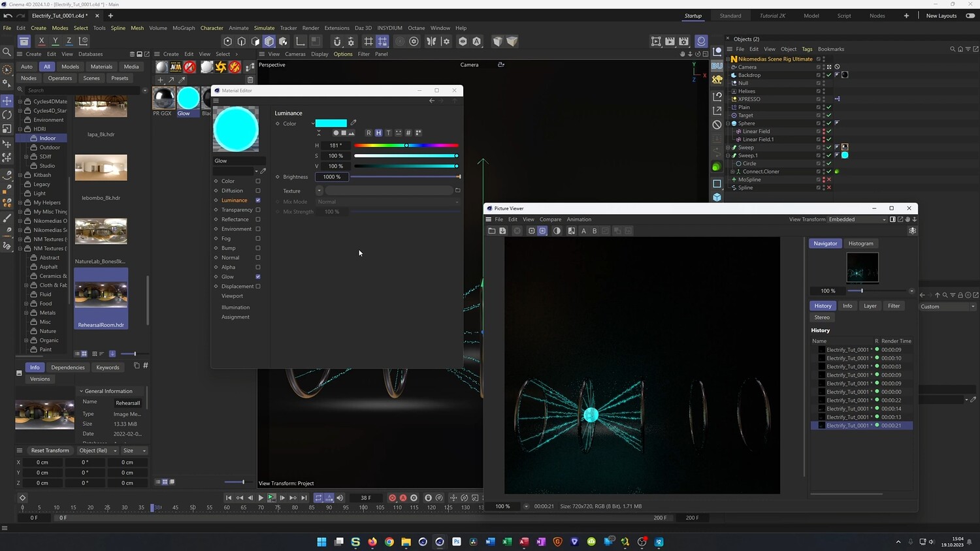The height and width of the screenshot is (551, 980).
Task: Disable the Luminance channel checkbox
Action: tap(258, 200)
